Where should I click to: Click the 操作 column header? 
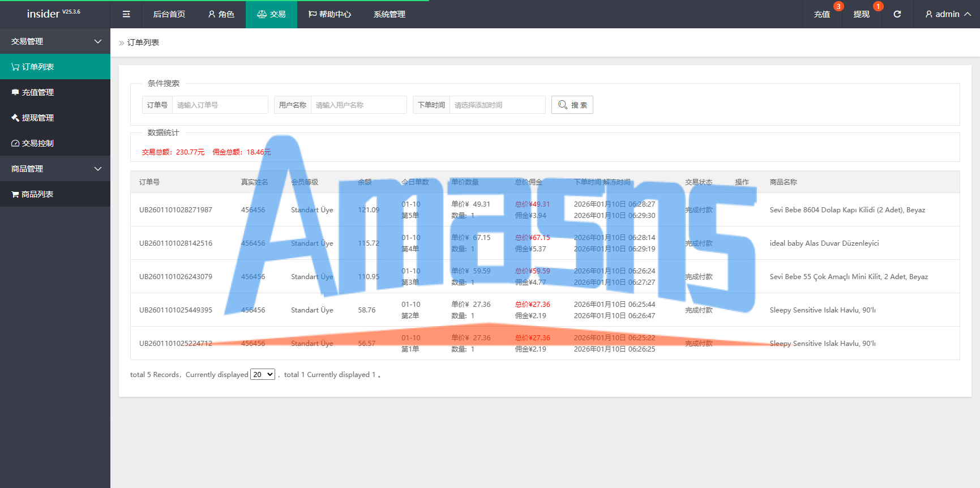click(x=742, y=182)
